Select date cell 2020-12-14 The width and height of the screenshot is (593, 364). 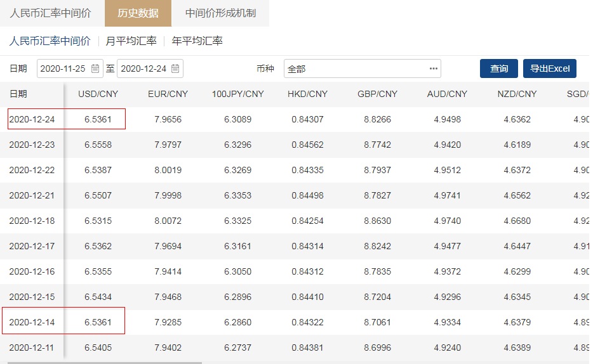point(32,322)
